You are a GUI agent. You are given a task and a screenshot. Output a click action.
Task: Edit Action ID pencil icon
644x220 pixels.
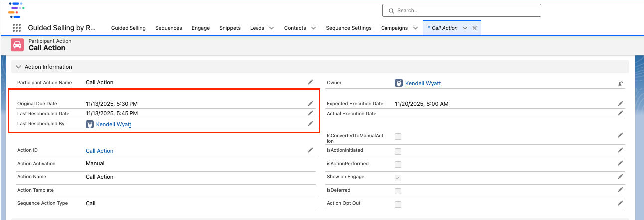(310, 150)
